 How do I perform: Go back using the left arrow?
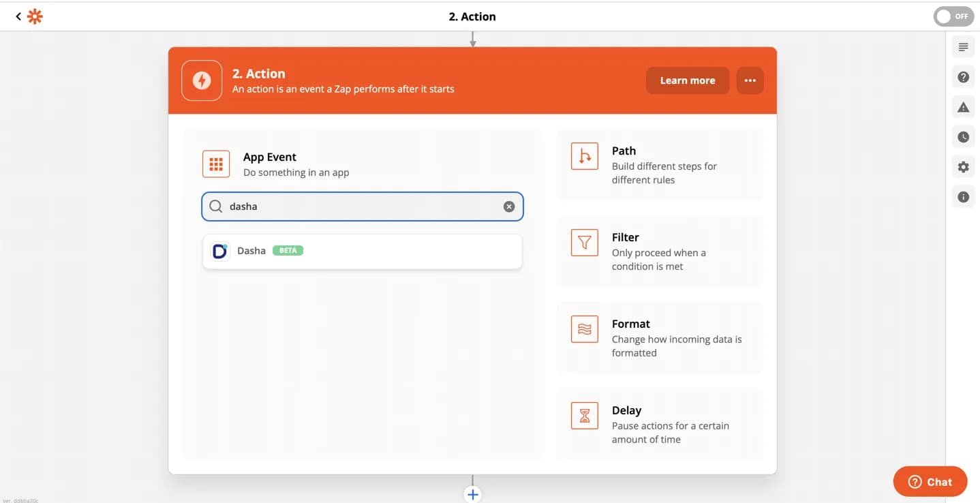[18, 16]
